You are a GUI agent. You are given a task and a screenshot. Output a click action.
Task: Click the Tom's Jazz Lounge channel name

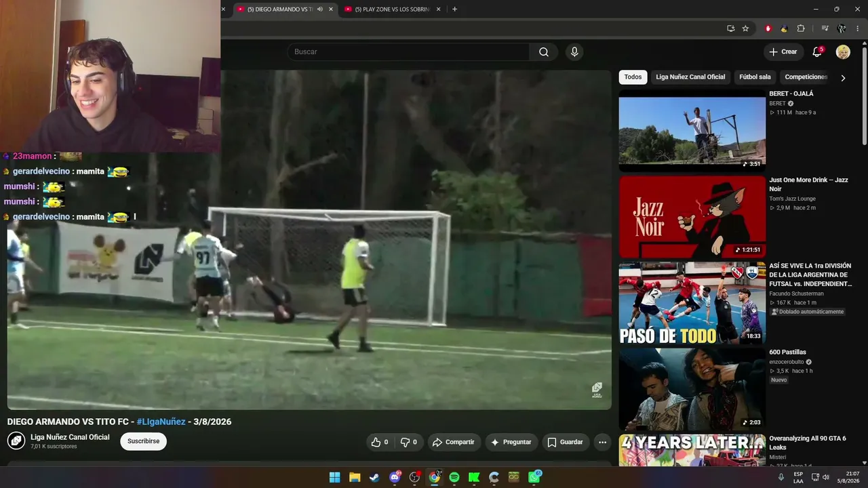(x=792, y=199)
